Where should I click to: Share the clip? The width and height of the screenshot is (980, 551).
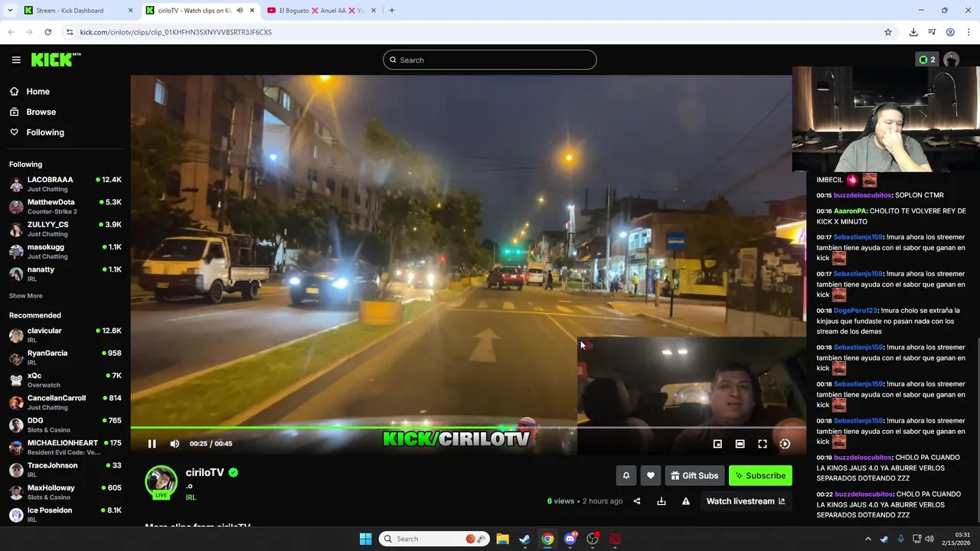point(637,501)
